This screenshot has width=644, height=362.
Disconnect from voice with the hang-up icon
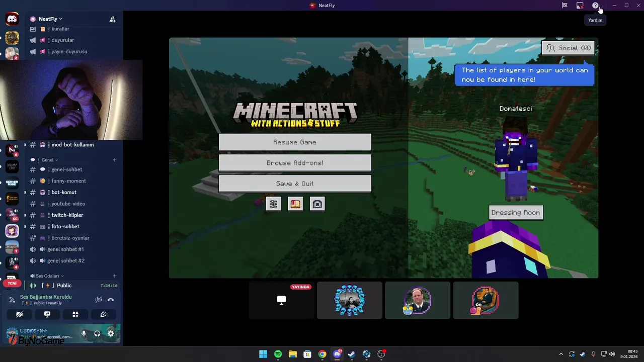coord(111,300)
